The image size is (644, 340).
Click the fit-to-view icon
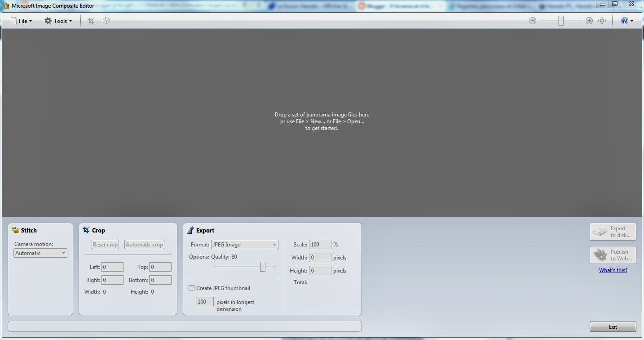click(602, 20)
